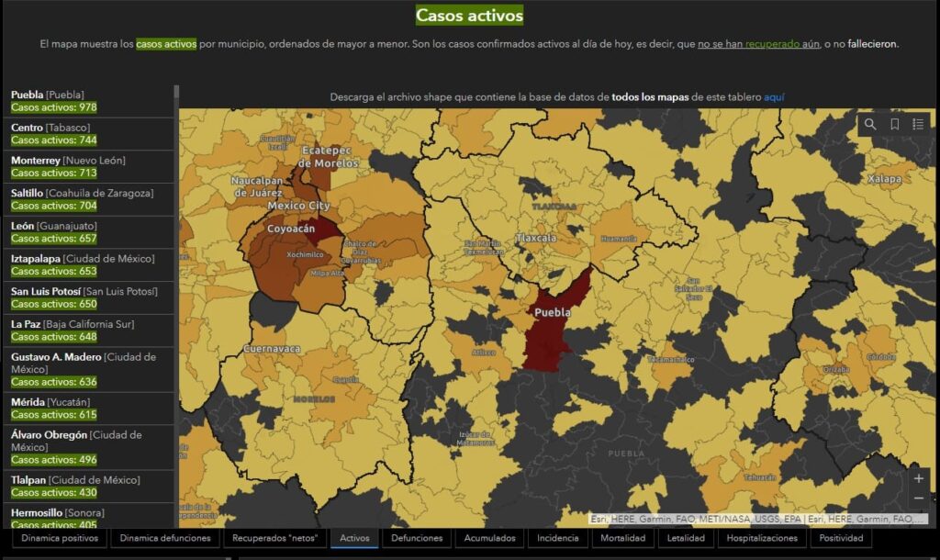
Task: Zoom in on the map
Action: [918, 478]
